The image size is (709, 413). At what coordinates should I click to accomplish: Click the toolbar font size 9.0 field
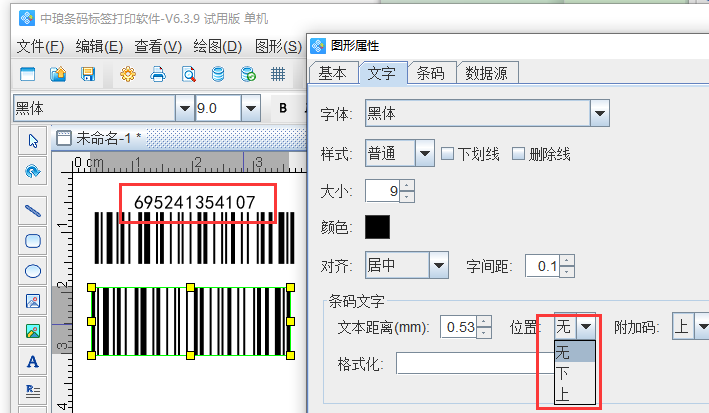pyautogui.click(x=218, y=108)
